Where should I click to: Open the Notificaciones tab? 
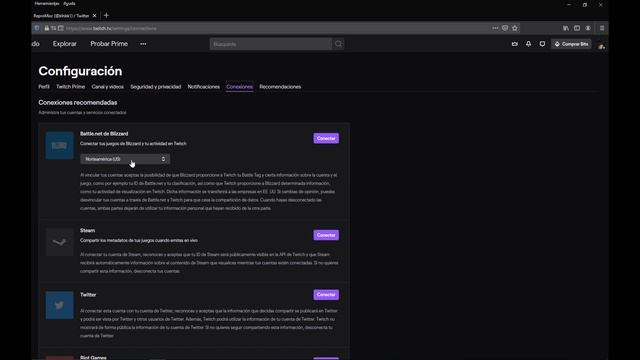click(x=204, y=87)
